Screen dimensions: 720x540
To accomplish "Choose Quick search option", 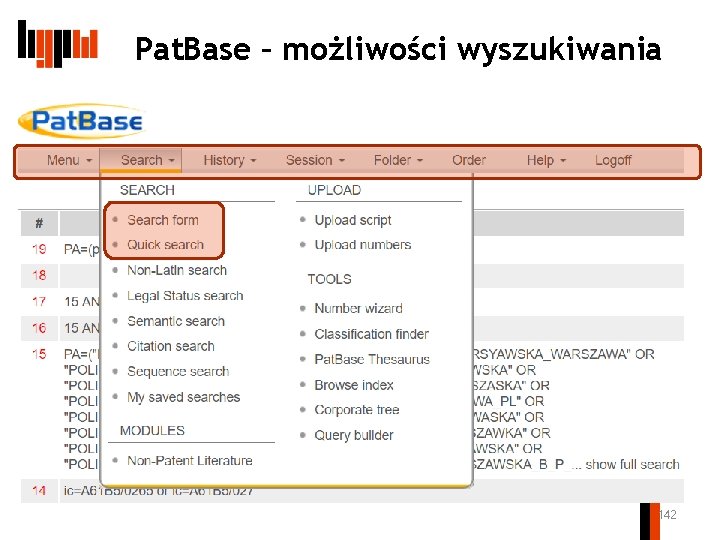I will pos(165,245).
